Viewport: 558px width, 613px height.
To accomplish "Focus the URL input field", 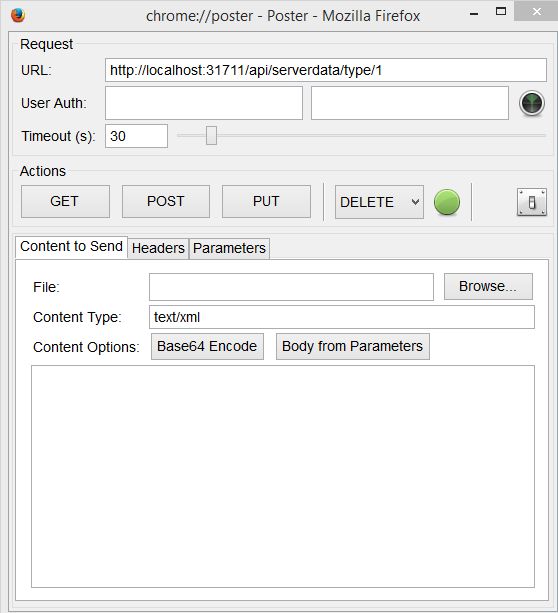I will (326, 70).
